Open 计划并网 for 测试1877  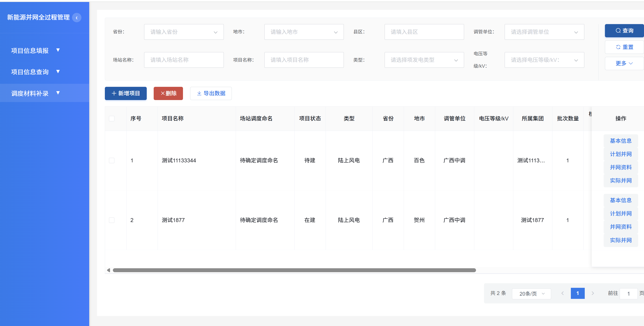point(621,214)
